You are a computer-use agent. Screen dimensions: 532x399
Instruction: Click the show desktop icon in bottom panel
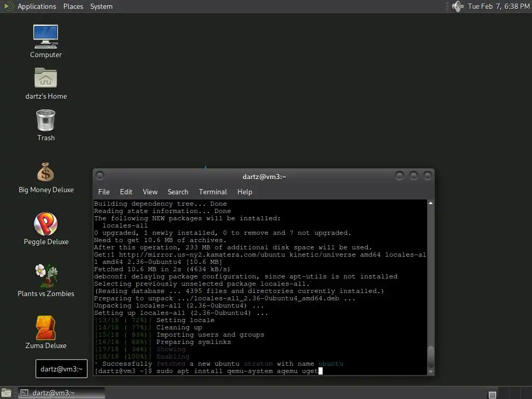(6, 393)
